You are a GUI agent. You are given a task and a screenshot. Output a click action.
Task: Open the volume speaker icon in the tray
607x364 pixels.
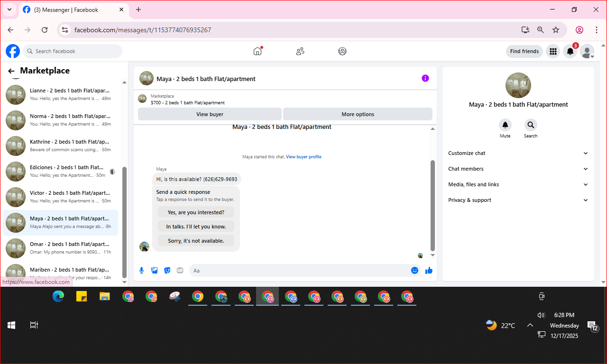coord(541,315)
